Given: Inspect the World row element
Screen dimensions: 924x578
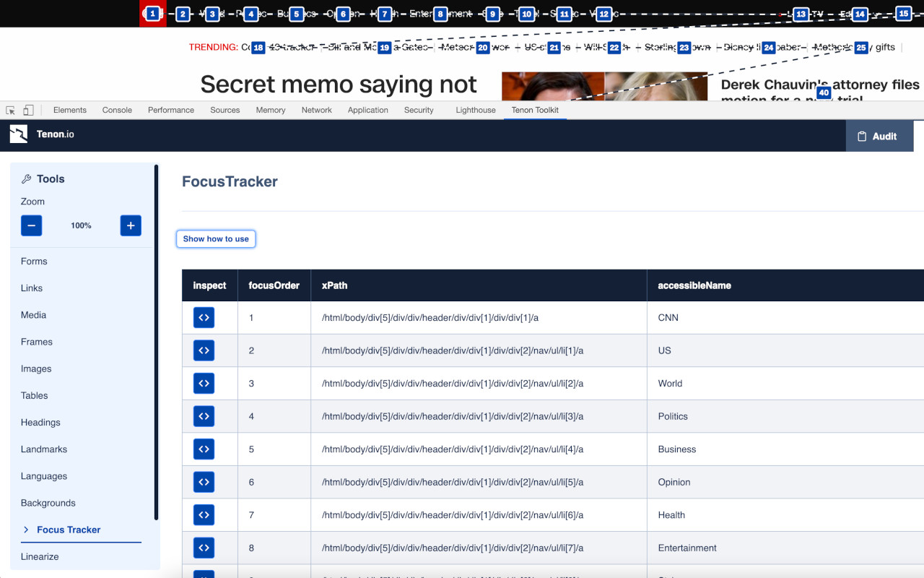Looking at the screenshot, I should coord(204,384).
